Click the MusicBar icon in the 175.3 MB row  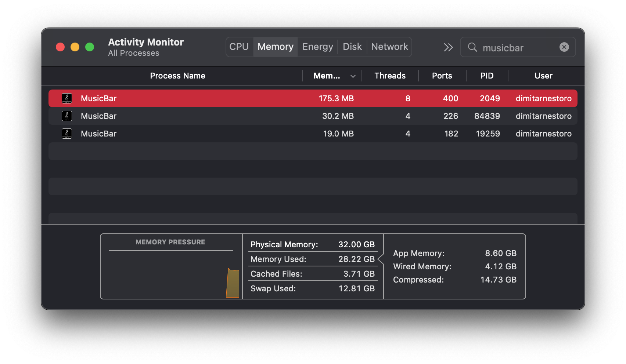pyautogui.click(x=67, y=98)
